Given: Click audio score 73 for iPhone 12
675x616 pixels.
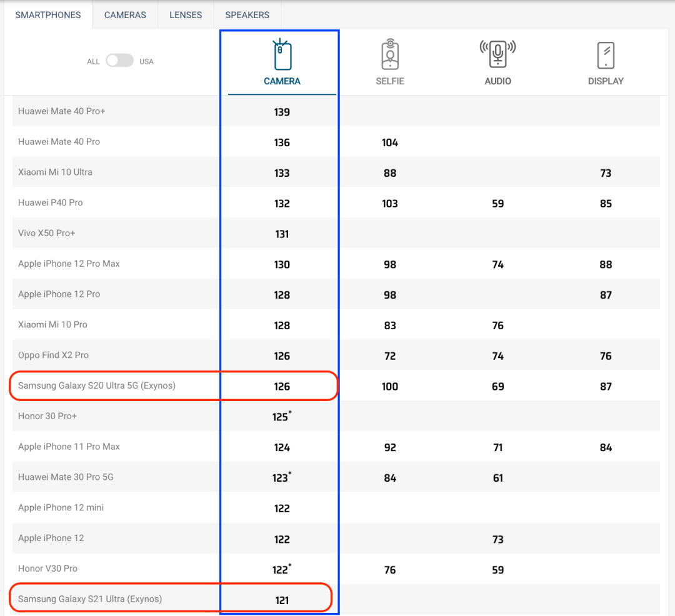Looking at the screenshot, I should coord(497,539).
